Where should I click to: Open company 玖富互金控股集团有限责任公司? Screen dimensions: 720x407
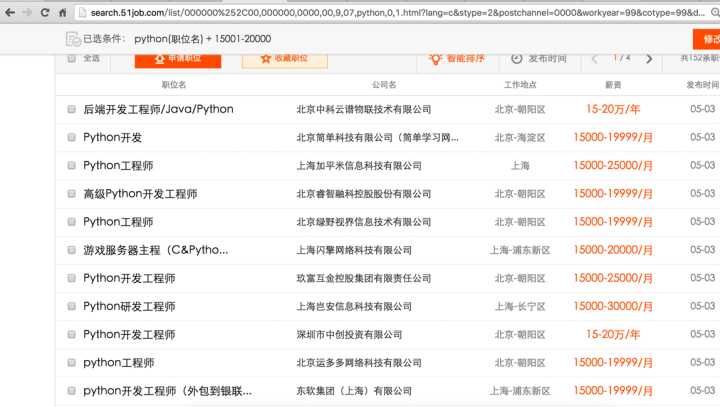tap(364, 278)
